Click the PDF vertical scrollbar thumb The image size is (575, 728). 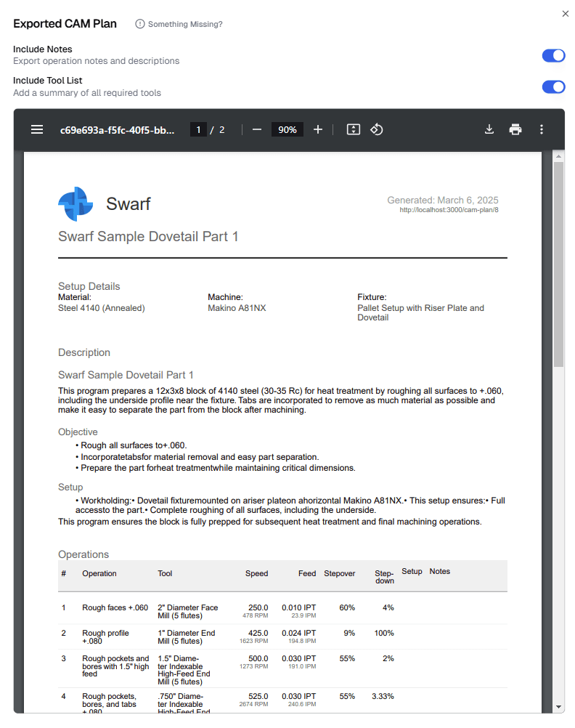[x=558, y=264]
